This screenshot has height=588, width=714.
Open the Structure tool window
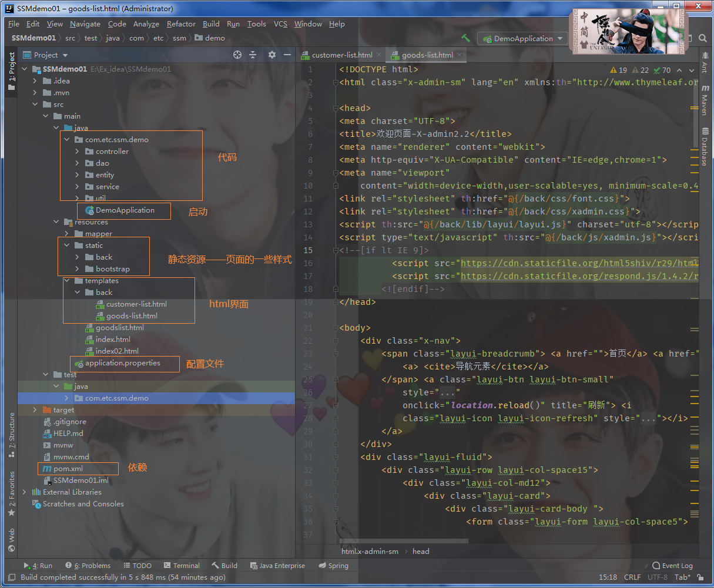(11, 435)
